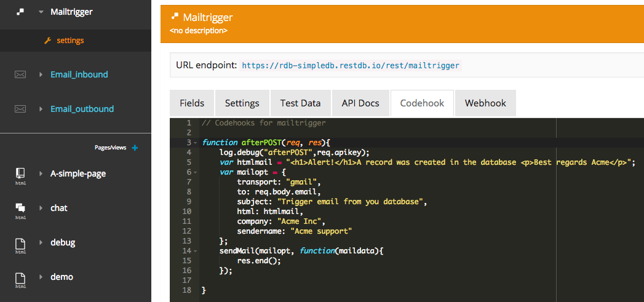The image size is (644, 302).
Task: Click the wrench icon beside settings
Action: pyautogui.click(x=48, y=41)
